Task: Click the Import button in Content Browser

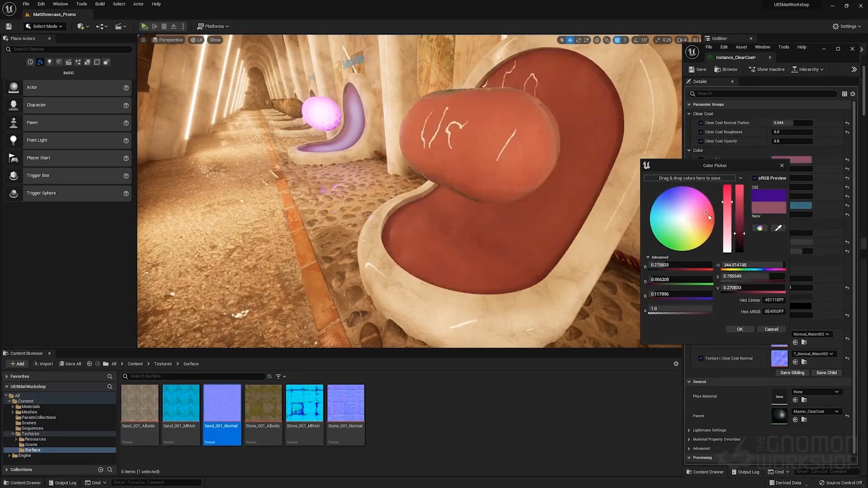Action: point(43,364)
